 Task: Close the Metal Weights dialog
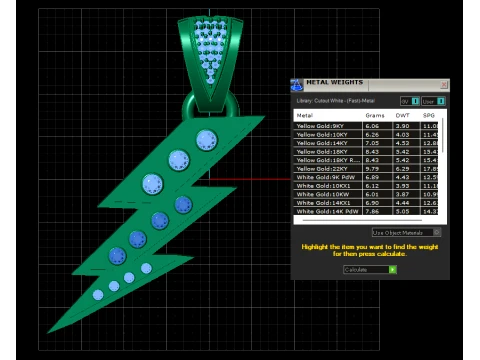pyautogui.click(x=444, y=85)
